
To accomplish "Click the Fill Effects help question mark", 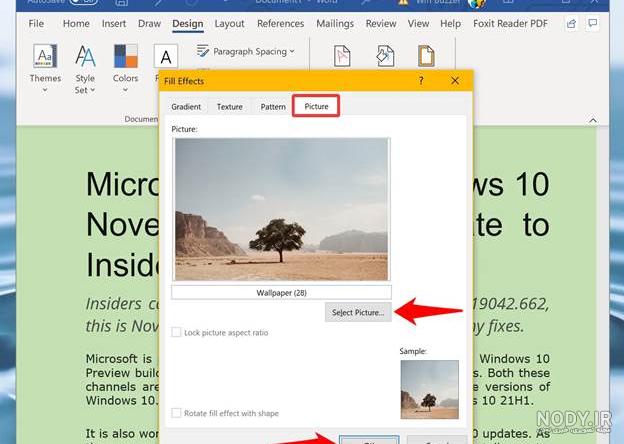I will click(x=421, y=81).
